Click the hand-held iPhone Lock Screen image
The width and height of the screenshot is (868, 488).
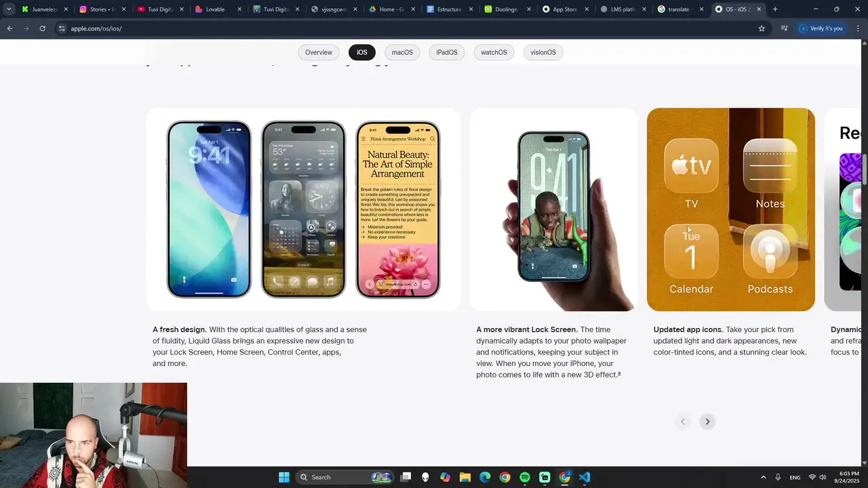tap(553, 209)
